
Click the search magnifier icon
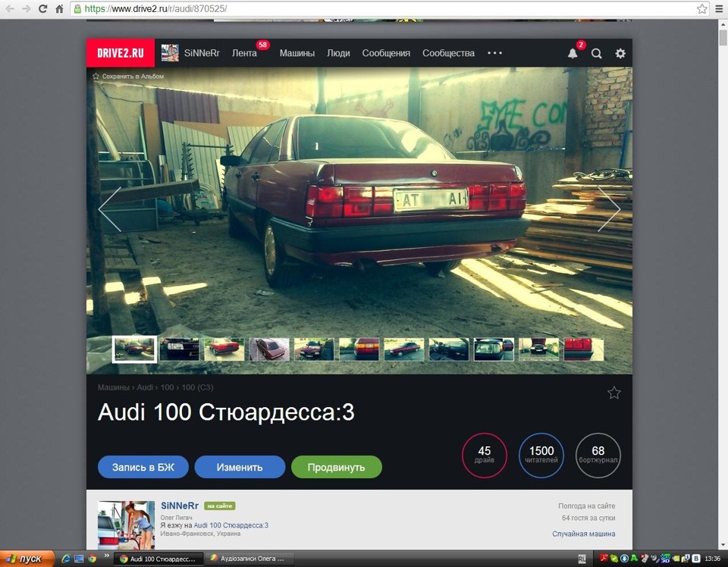[597, 53]
